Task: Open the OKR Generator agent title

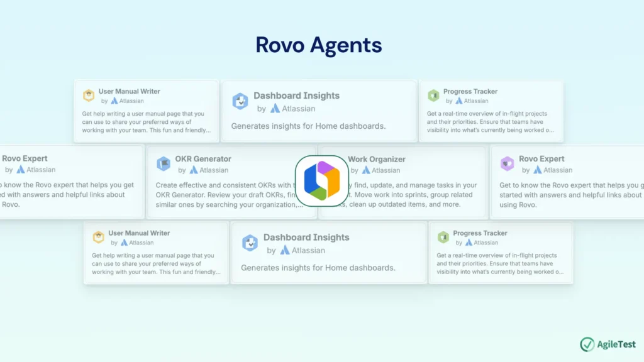Action: (x=203, y=159)
